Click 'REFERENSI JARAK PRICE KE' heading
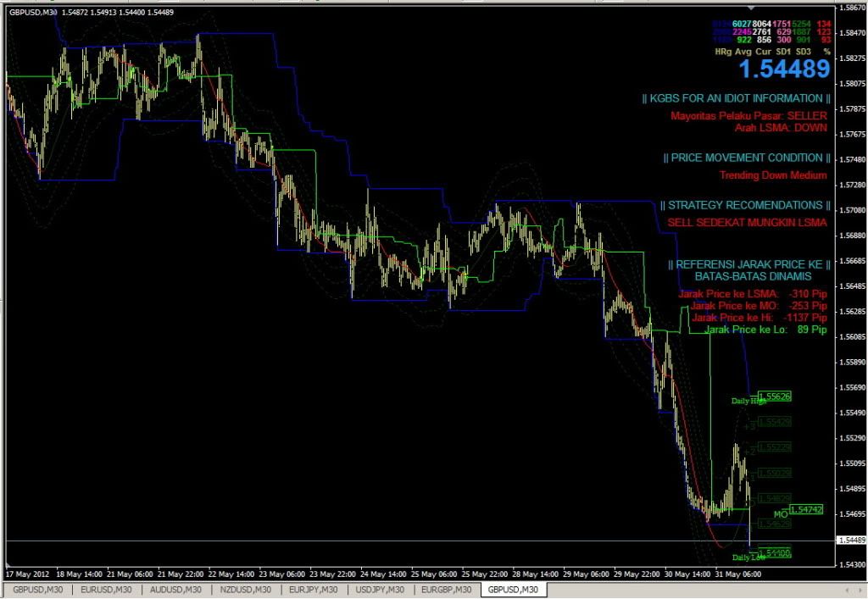868x599 pixels. (x=749, y=264)
